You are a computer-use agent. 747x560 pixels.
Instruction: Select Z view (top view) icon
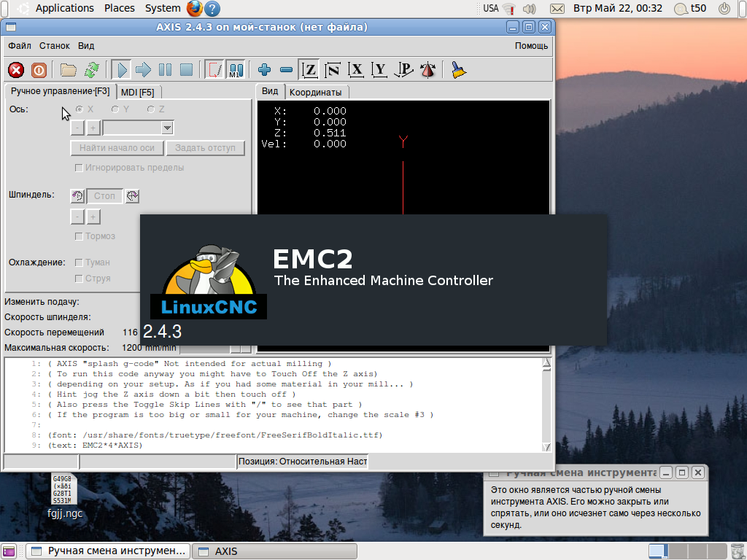309,70
